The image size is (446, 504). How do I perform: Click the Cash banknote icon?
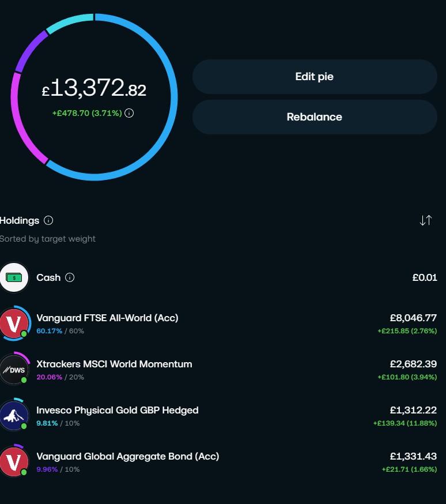(14, 277)
